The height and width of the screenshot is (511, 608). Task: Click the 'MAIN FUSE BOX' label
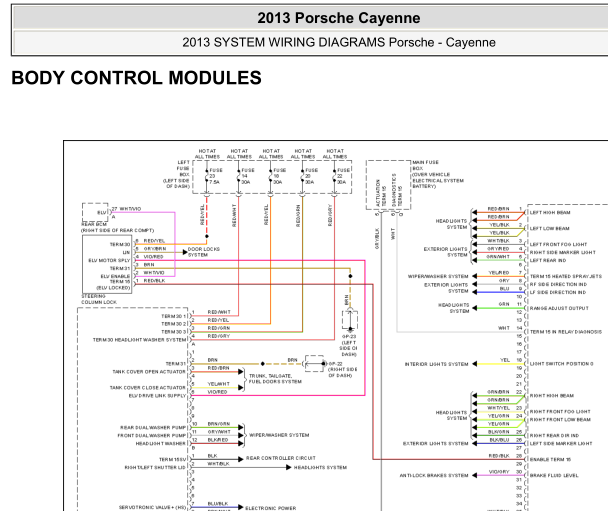click(x=438, y=174)
